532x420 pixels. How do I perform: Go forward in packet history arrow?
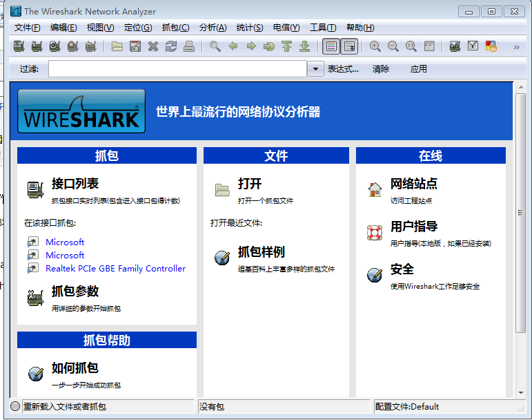click(x=251, y=46)
